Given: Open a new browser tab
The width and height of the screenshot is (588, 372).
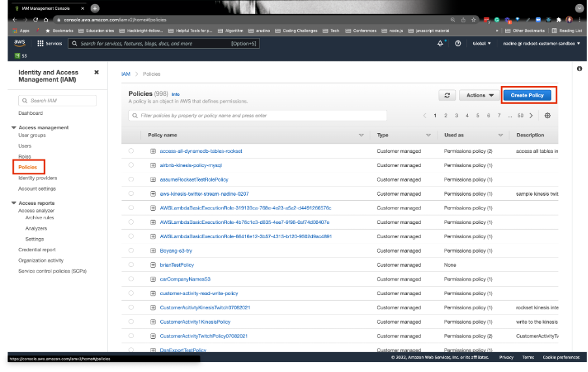Looking at the screenshot, I should (95, 8).
